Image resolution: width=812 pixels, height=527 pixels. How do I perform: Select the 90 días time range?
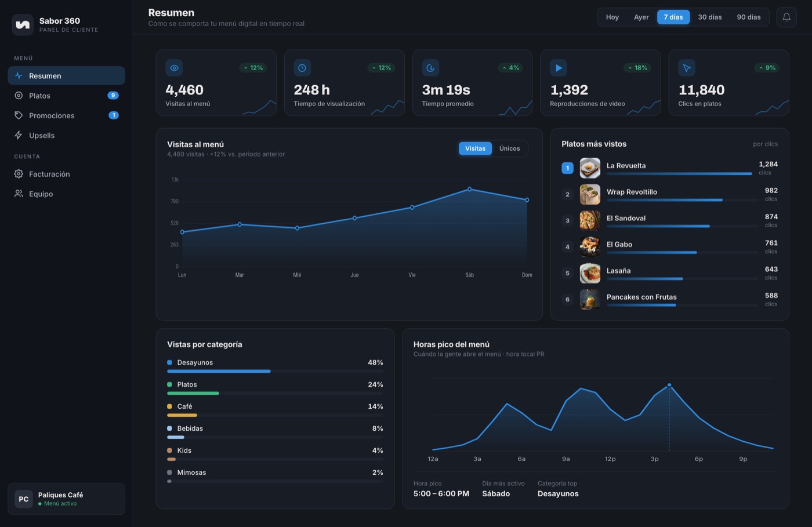coord(749,17)
